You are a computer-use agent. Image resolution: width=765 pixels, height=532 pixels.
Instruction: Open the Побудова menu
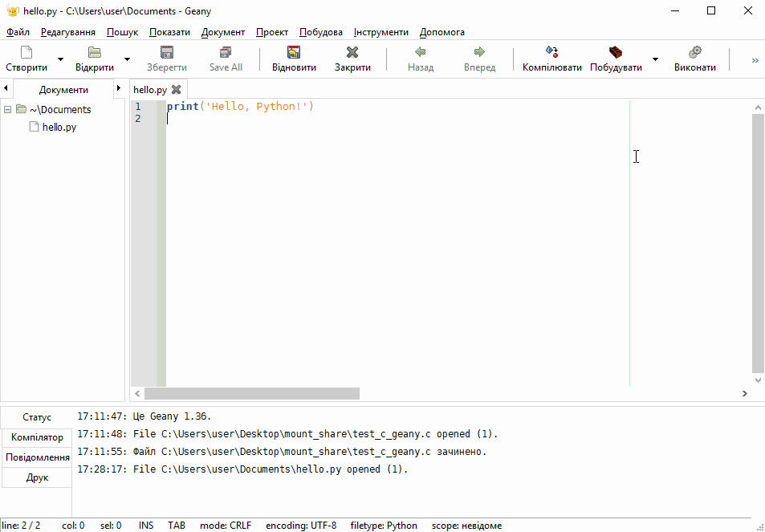coord(320,32)
